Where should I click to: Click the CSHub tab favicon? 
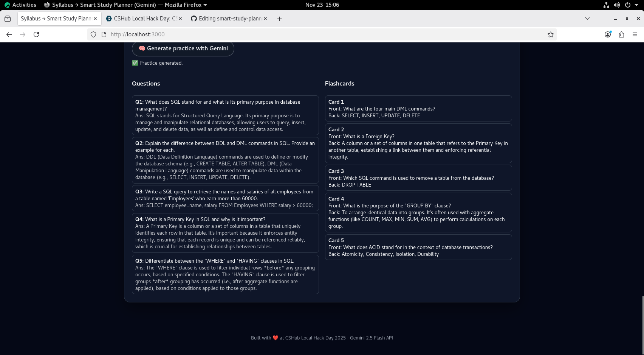pyautogui.click(x=109, y=19)
